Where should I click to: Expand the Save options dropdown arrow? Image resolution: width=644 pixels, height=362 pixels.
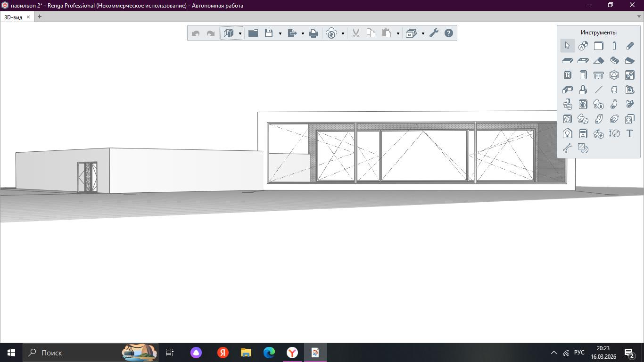pos(280,33)
